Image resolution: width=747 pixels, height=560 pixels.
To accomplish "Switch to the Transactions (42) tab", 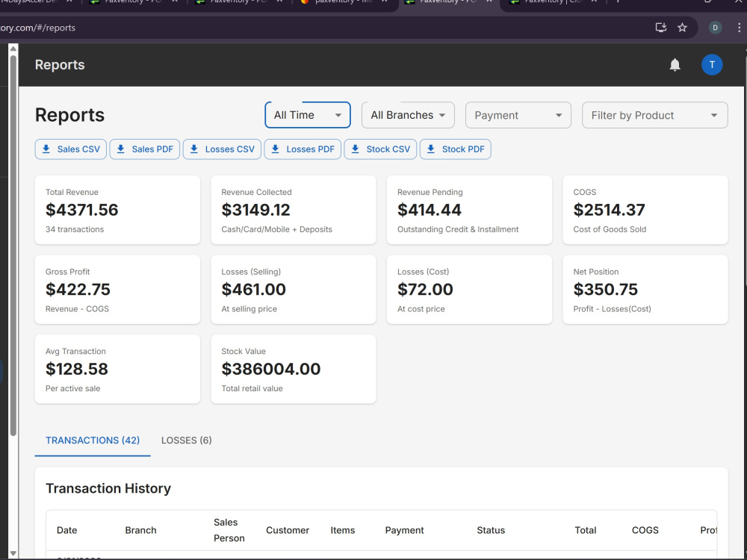I will click(93, 441).
